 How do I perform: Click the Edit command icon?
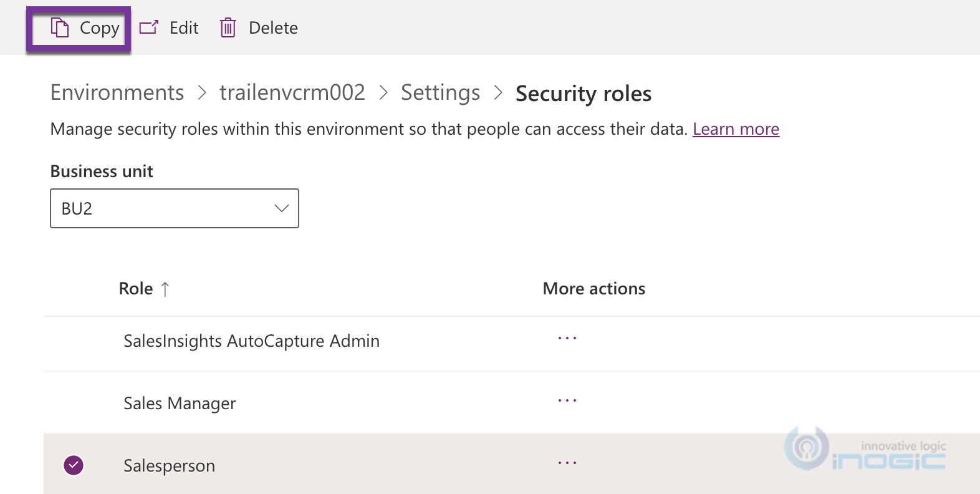coord(148,27)
